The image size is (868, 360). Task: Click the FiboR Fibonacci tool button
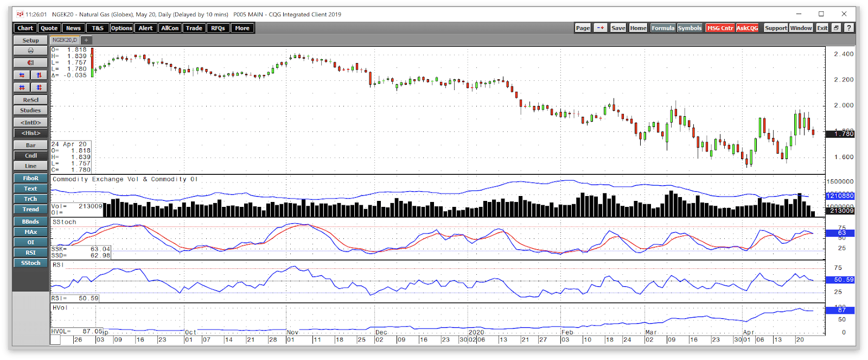[30, 178]
